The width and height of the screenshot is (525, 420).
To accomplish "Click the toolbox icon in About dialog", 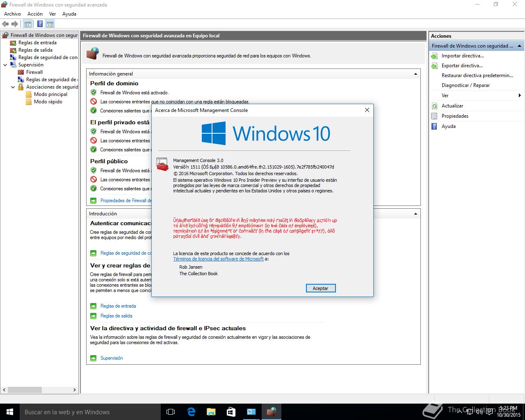I will [162, 164].
